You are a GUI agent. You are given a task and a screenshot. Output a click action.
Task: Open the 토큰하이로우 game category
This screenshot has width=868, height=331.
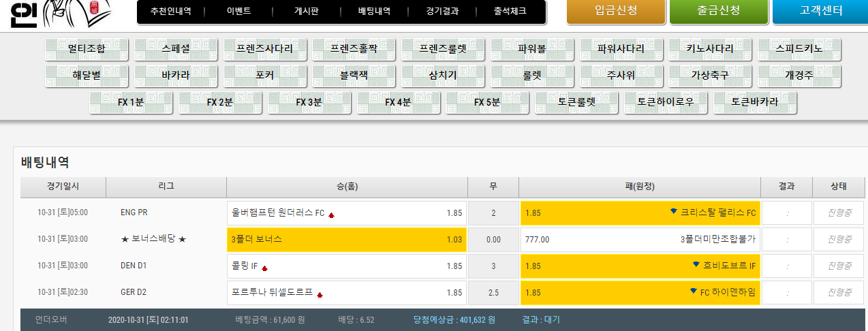pyautogui.click(x=666, y=102)
